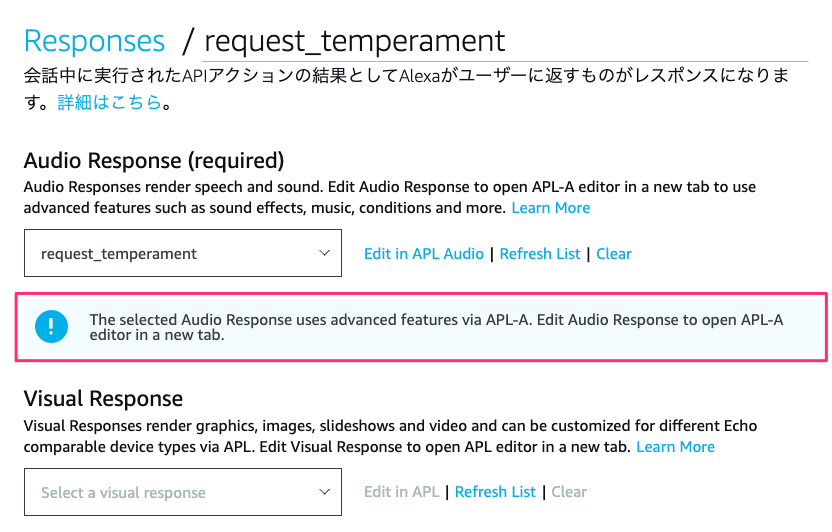Refresh List for visual responses

click(x=495, y=492)
